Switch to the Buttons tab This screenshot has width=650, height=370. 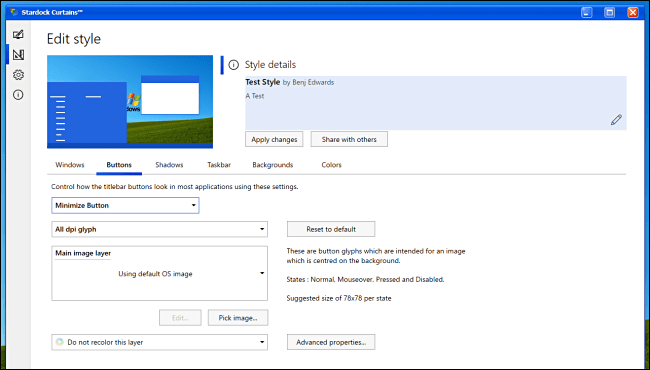pyautogui.click(x=119, y=165)
